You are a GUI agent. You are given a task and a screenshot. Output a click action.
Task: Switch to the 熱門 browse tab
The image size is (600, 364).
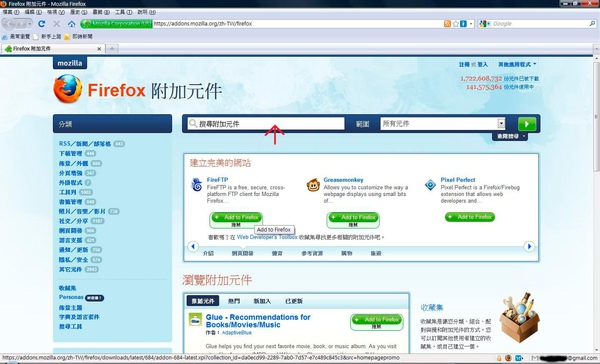[234, 301]
